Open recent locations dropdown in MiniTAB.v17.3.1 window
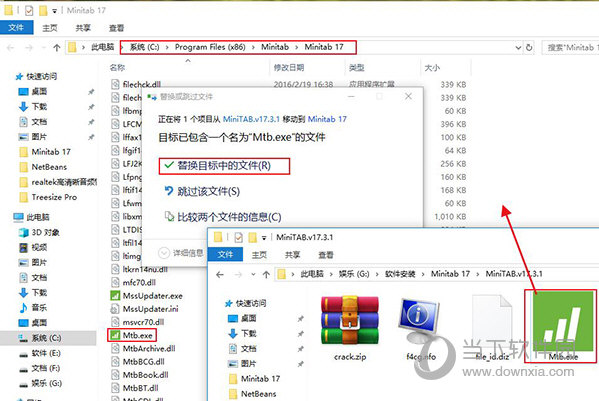 coord(253,274)
